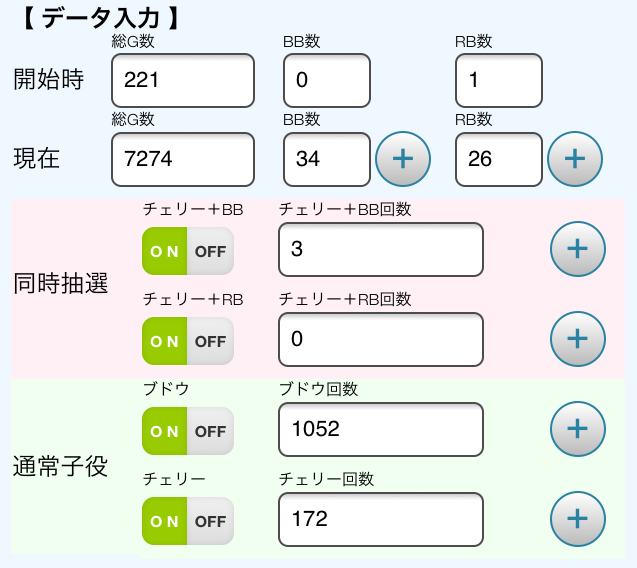Viewport: 637px width, 568px height.
Task: Toggle the チェリー＋RB ON/OFF switch
Action: click(188, 341)
